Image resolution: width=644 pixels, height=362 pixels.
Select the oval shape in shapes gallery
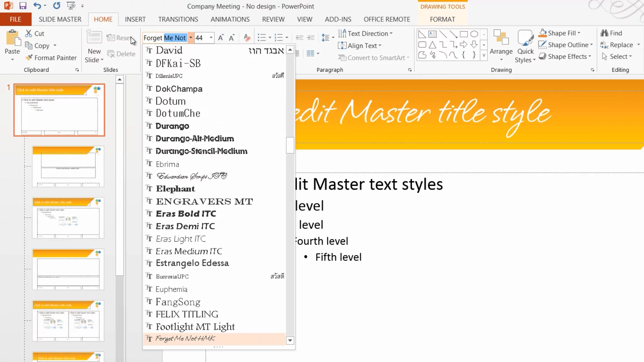coord(474,34)
